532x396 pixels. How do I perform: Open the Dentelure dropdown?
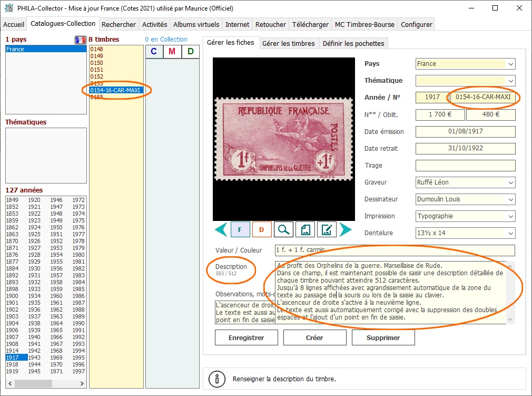point(510,233)
